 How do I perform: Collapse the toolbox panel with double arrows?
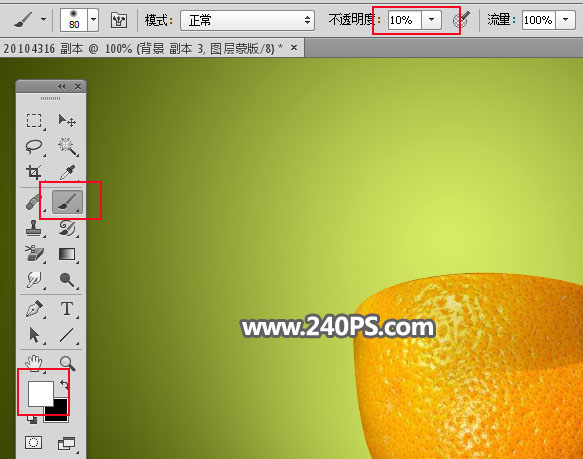coord(61,86)
